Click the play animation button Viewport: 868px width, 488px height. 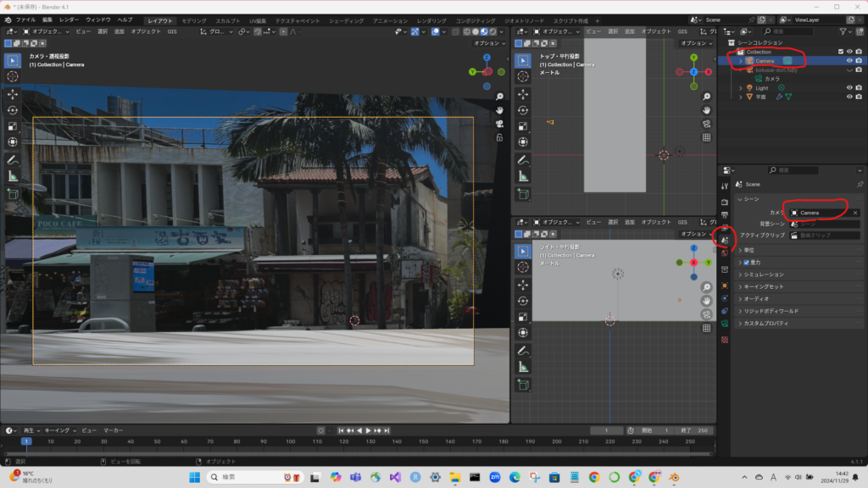(x=367, y=430)
